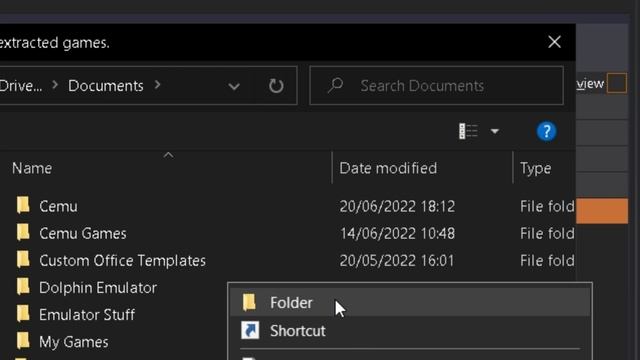The height and width of the screenshot is (360, 640).
Task: Click the date 20/06/2022 18:12
Action: (397, 207)
